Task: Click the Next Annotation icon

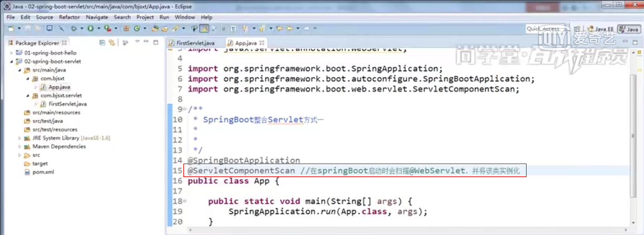Action: click(x=244, y=28)
